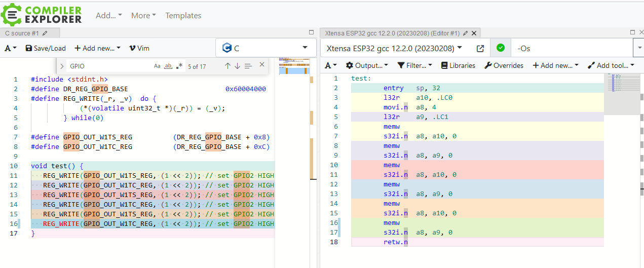The height and width of the screenshot is (268, 644).
Task: Open the Filter... options dropdown
Action: [x=414, y=65]
